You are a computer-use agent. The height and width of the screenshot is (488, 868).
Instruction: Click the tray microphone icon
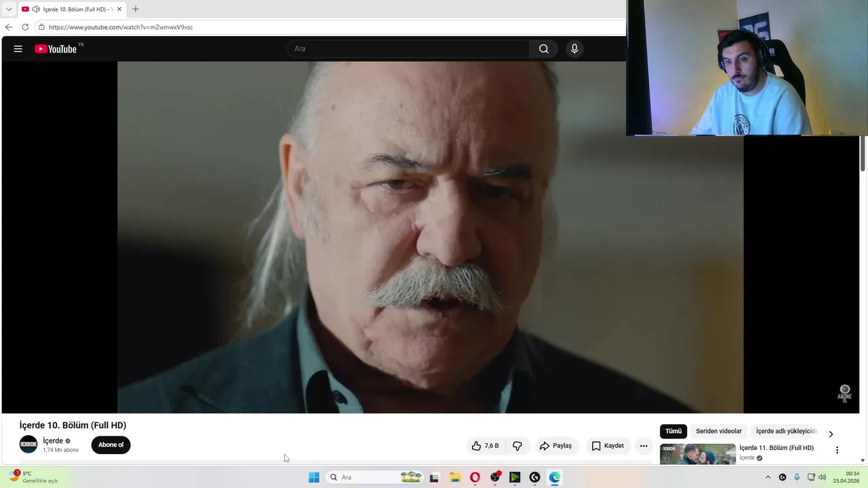pyautogui.click(x=797, y=477)
